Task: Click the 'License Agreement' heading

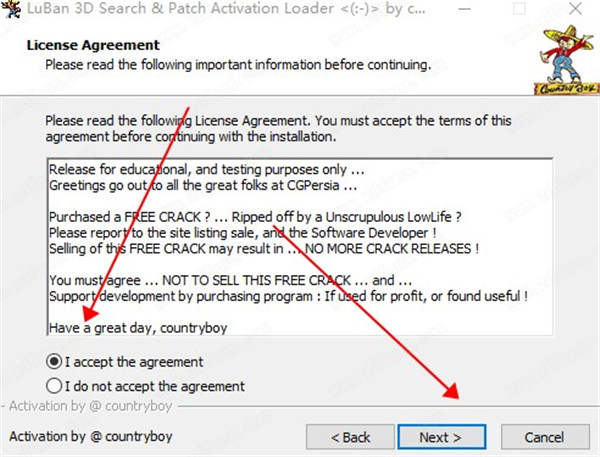Action: (93, 45)
